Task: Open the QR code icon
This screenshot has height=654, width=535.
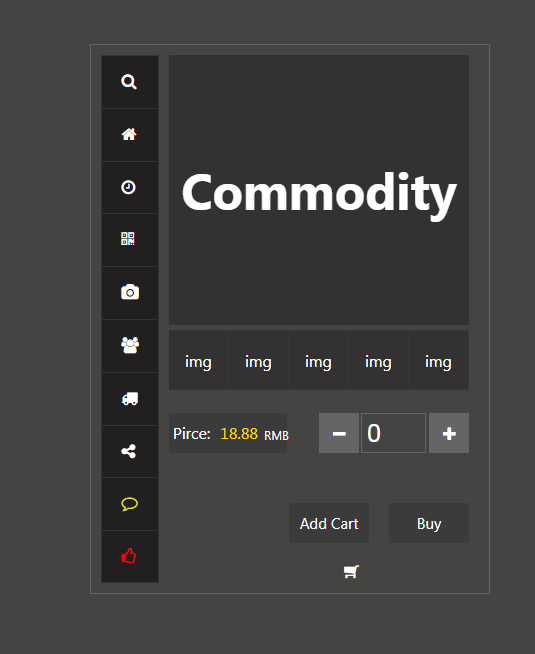Action: tap(128, 239)
